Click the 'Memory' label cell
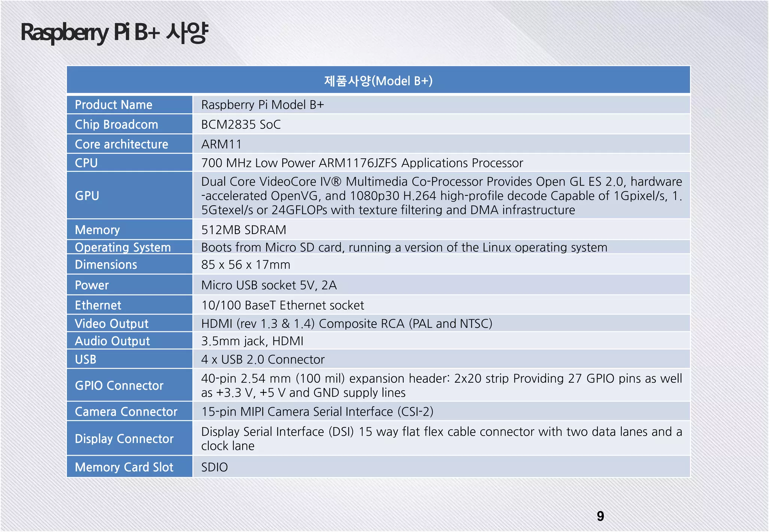 (130, 230)
